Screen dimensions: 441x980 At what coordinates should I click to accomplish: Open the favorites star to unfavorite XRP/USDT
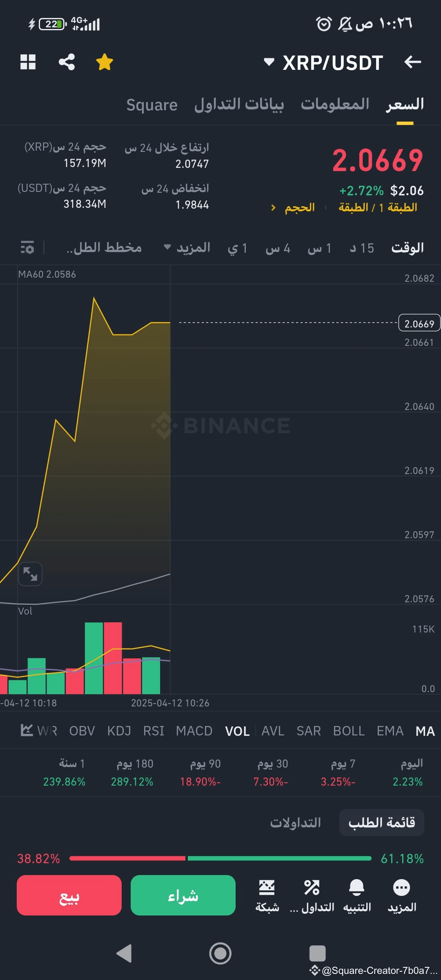click(x=105, y=62)
